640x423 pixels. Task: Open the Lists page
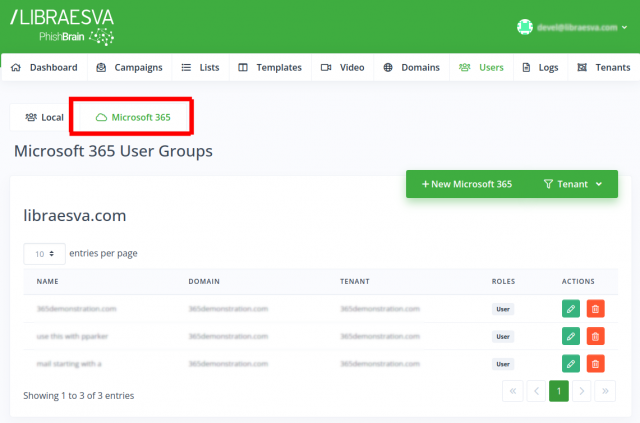coord(200,67)
